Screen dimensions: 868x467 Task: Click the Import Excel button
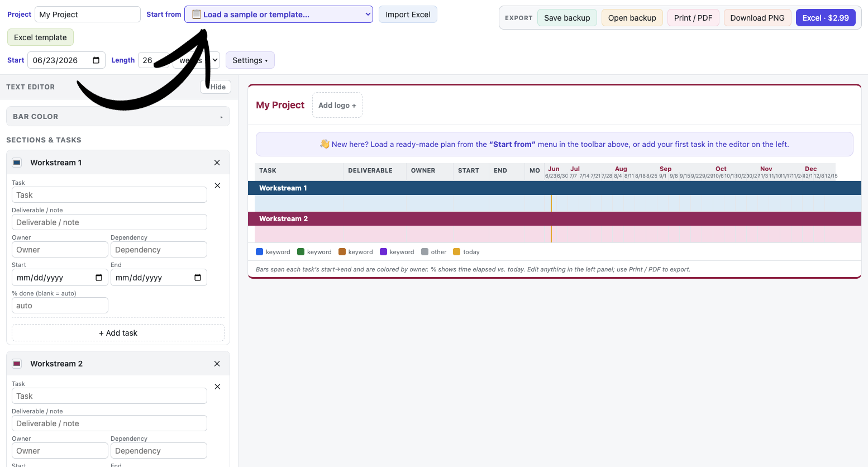point(408,15)
